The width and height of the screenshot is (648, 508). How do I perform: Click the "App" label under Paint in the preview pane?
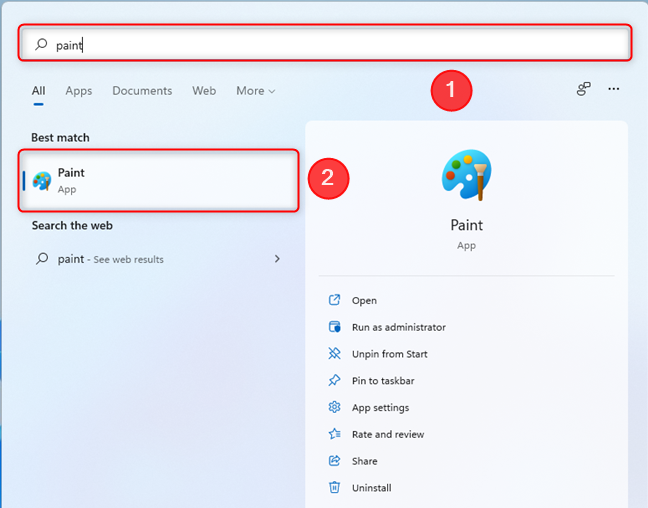point(467,246)
